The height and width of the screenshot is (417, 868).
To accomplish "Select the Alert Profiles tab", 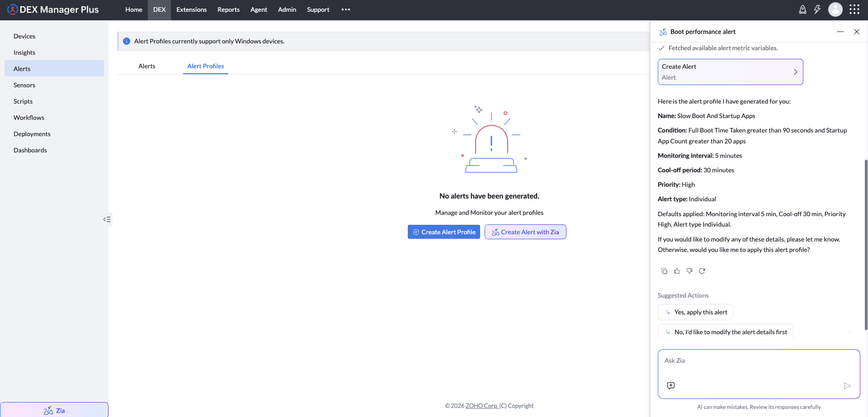I will click(x=206, y=66).
